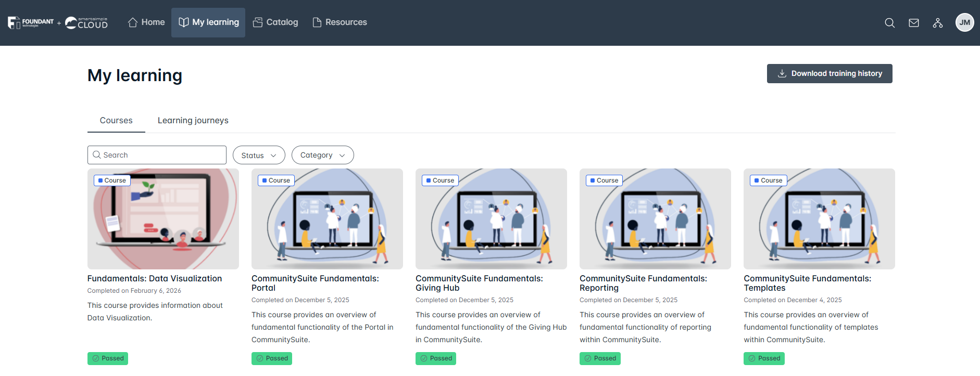Click Passed badge under Reporting course

[x=600, y=358]
